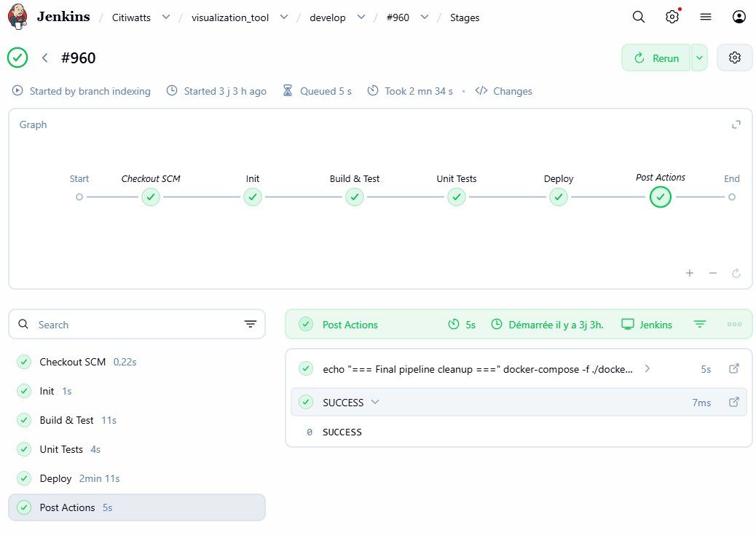
Task: Open the user account icon
Action: point(739,17)
